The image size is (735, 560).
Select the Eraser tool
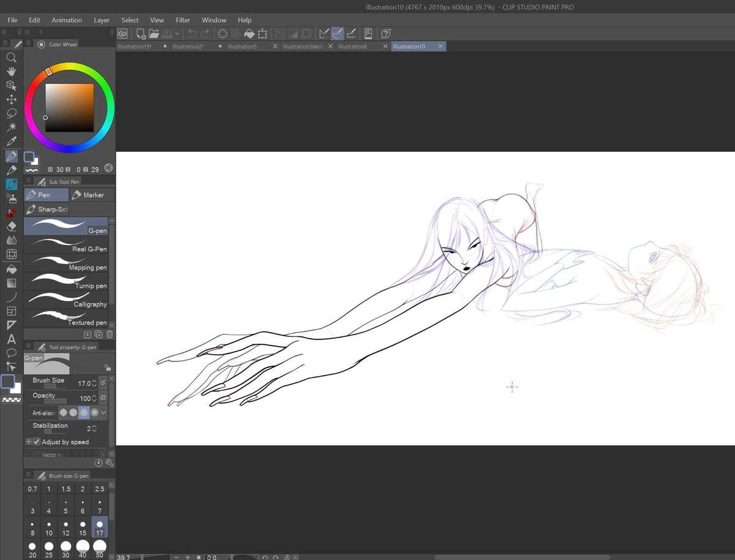pyautogui.click(x=11, y=226)
